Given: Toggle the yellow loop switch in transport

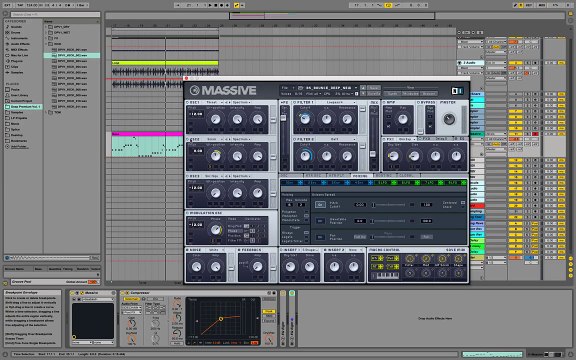Looking at the screenshot, I should click(388, 5).
